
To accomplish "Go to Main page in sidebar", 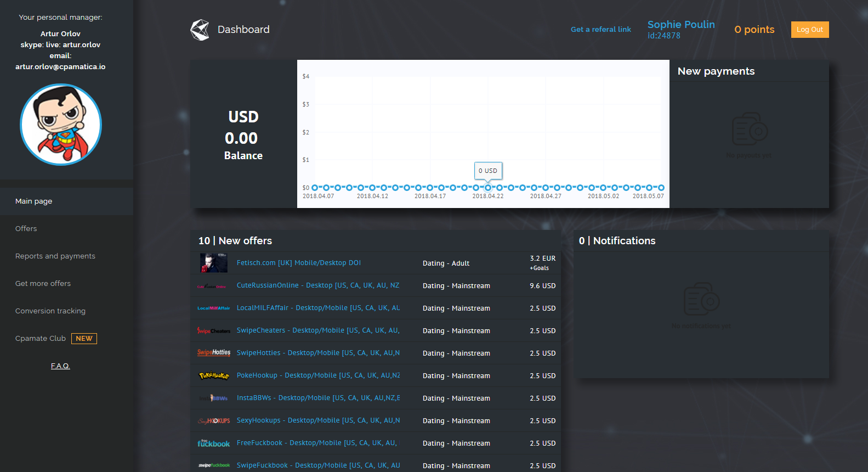I will (x=66, y=201).
